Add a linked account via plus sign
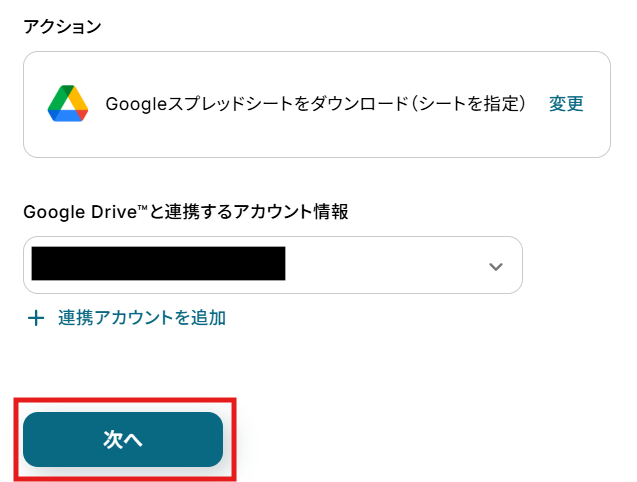The image size is (637, 482). click(36, 318)
